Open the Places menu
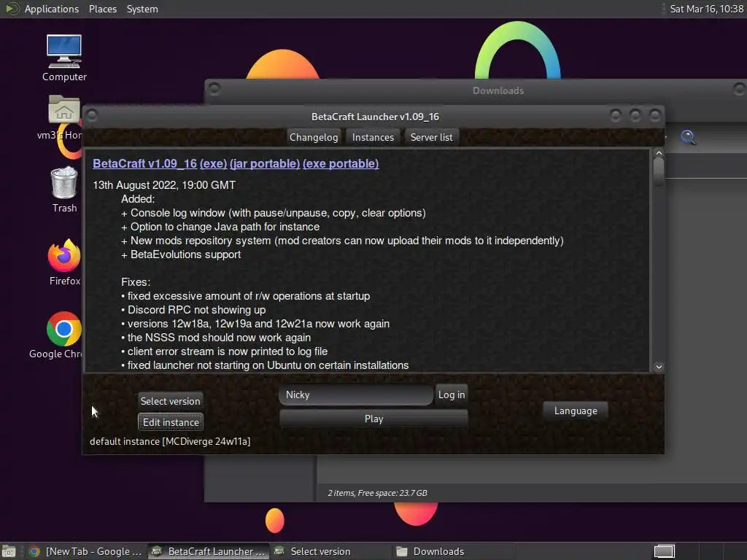 (x=102, y=9)
